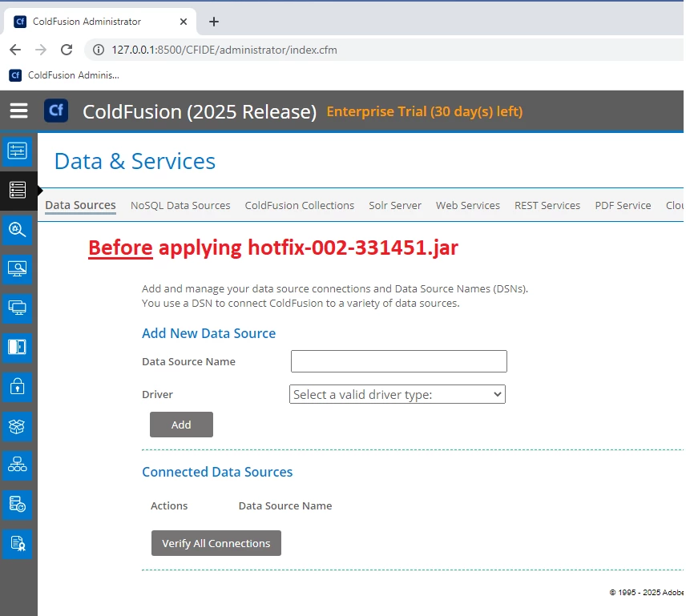Open the book-style panel sidebar icon

coord(17,348)
